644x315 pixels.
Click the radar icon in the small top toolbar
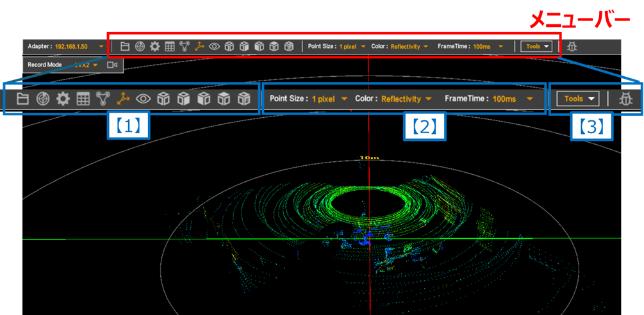click(140, 46)
